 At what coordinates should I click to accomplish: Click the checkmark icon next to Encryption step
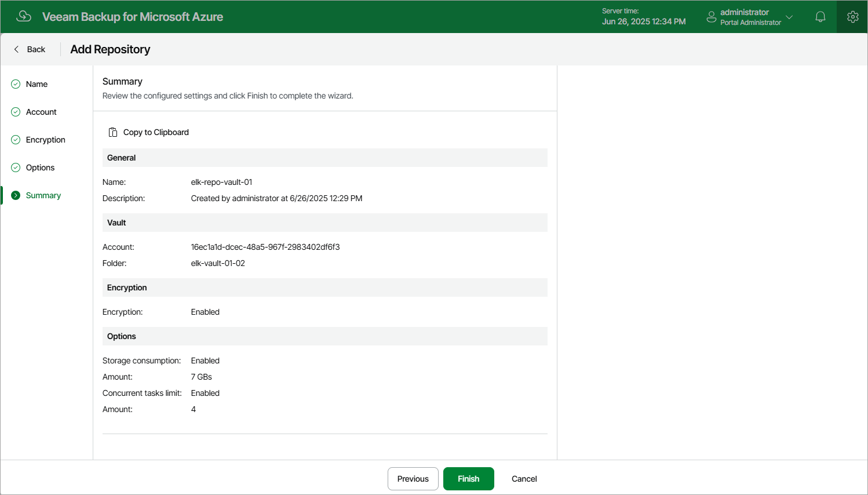16,140
